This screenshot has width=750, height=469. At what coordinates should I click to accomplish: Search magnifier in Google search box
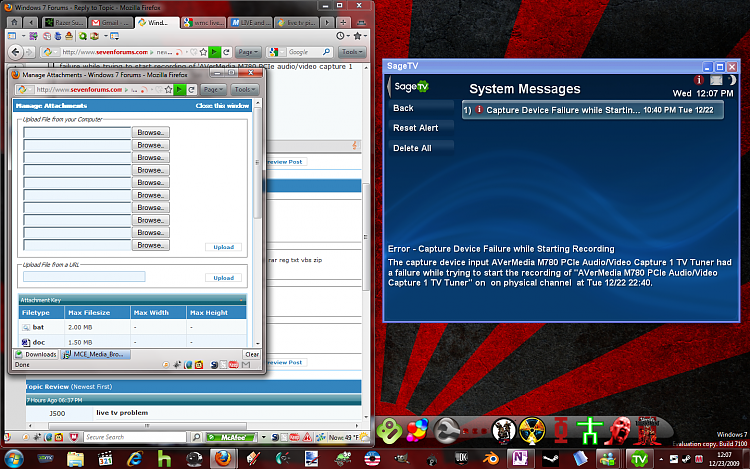pyautogui.click(x=326, y=52)
